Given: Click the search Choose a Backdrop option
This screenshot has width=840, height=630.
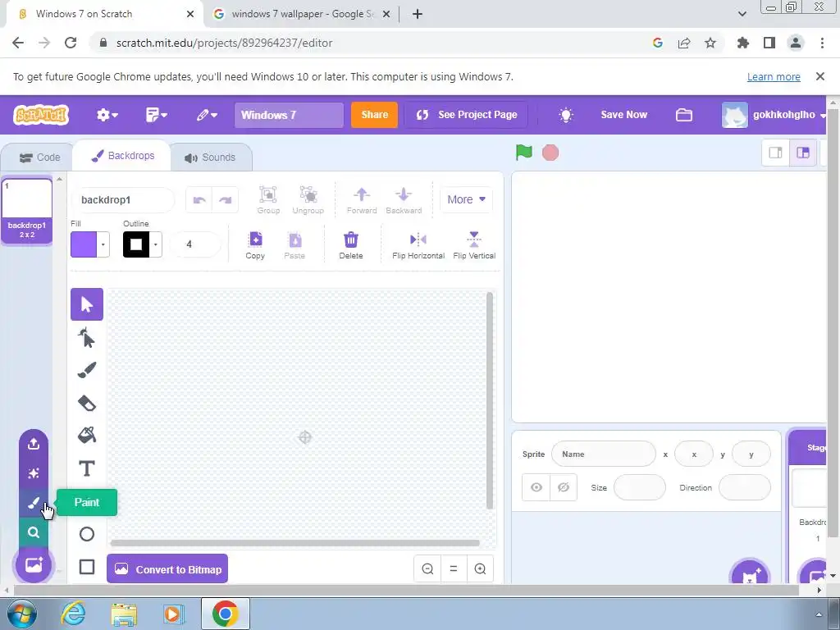Looking at the screenshot, I should coord(33,532).
